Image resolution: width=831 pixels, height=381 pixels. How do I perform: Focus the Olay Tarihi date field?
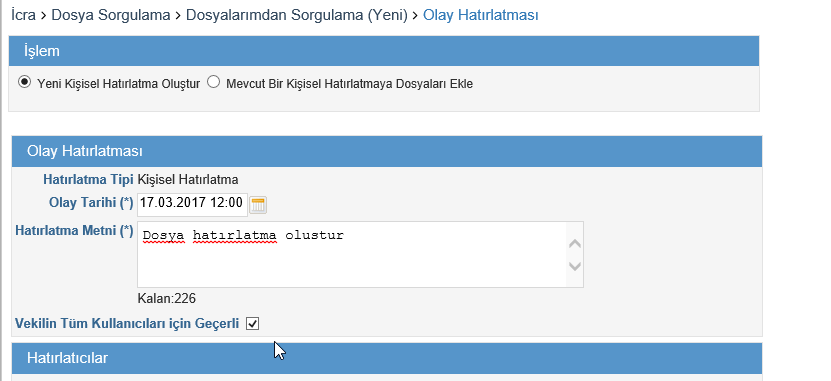(x=192, y=204)
